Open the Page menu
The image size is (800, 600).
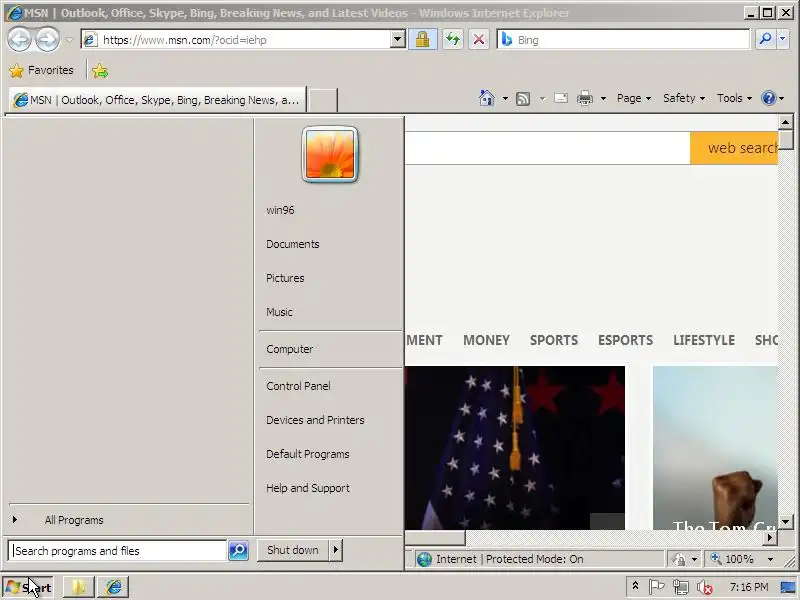(634, 98)
